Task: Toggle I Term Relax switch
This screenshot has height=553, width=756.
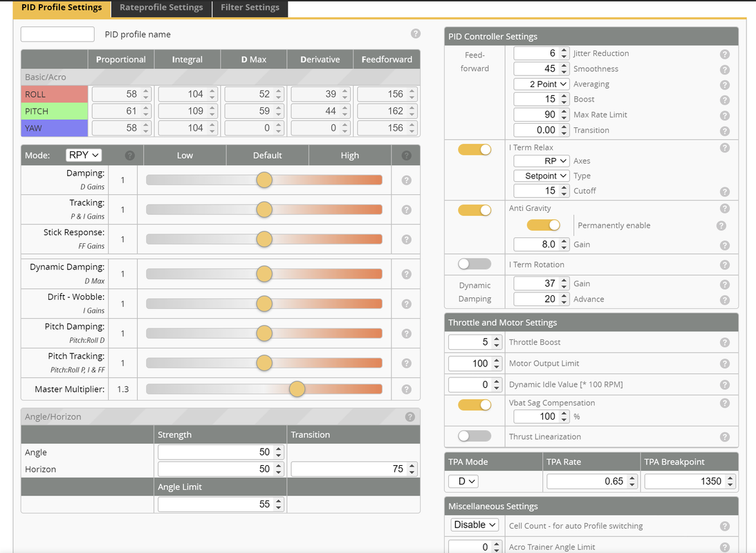Action: 474,149
